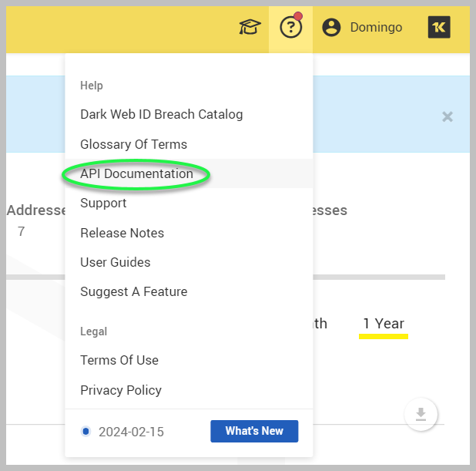476x471 pixels.
Task: Select Glossary Of Terms menu entry
Action: (x=133, y=144)
